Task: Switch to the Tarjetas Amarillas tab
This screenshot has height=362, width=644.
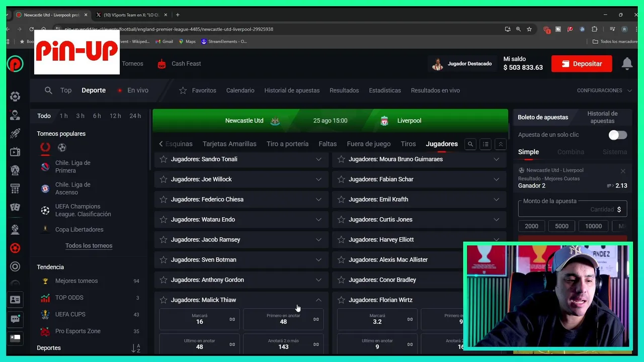Action: 229,144
